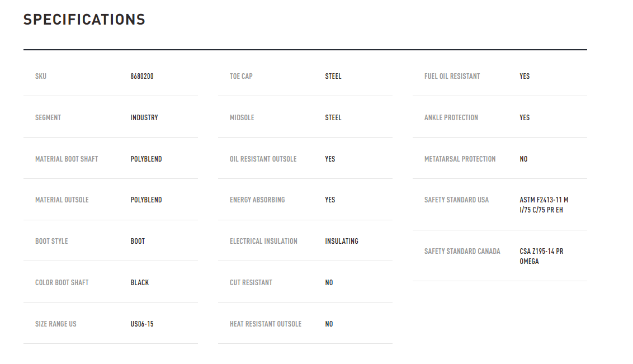Click the STEEL midsole value
The height and width of the screenshot is (364, 633).
(333, 117)
